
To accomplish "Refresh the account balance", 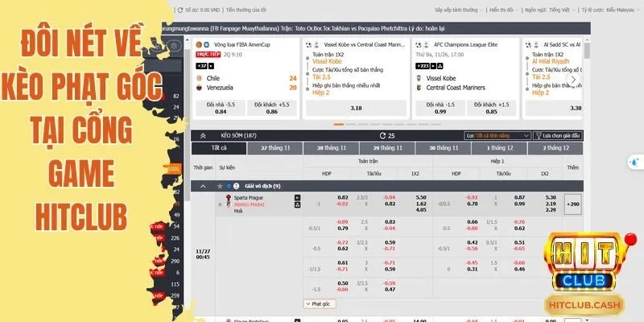I will click(x=180, y=10).
